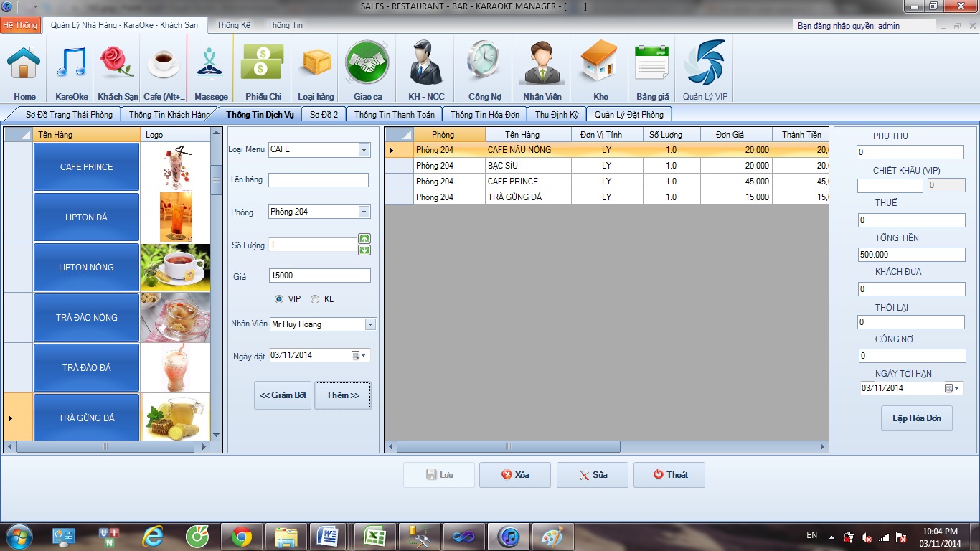This screenshot has width=980, height=551.
Task: Select the BẠC SỈU order row
Action: pos(606,166)
